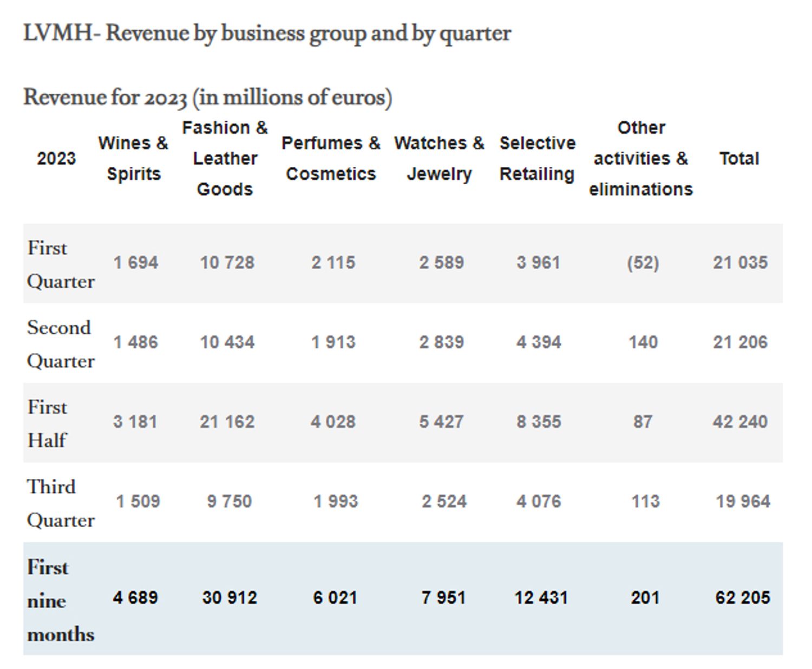The height and width of the screenshot is (669, 812).
Task: Click the 'Total' column header
Action: pos(739,158)
